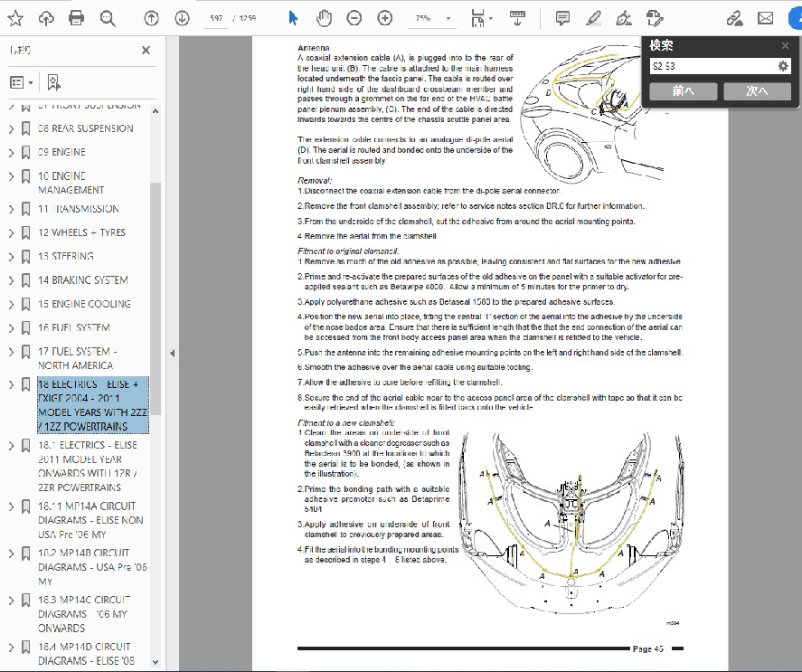Click the previous result 前へ button

click(x=683, y=91)
